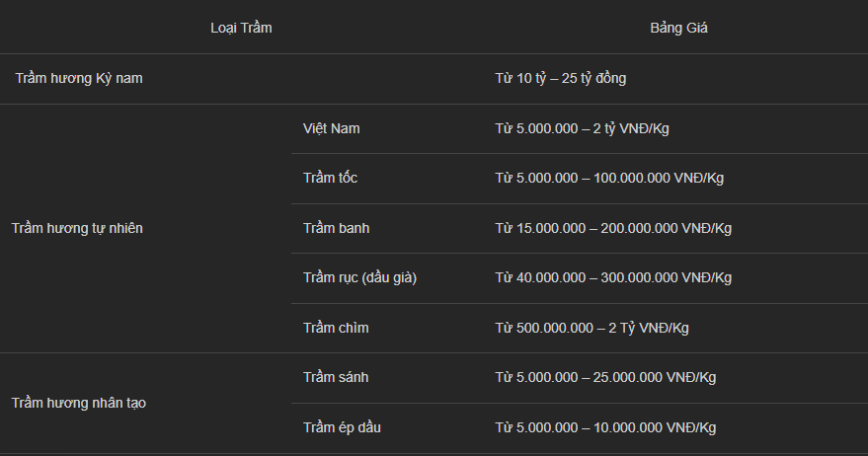Screen dimensions: 868x456
Task: Select the Trầm hương tự nhiên category cell
Action: click(77, 228)
